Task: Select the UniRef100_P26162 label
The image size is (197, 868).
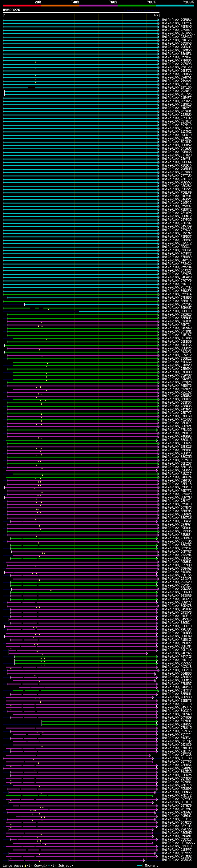Action: click(177, 392)
